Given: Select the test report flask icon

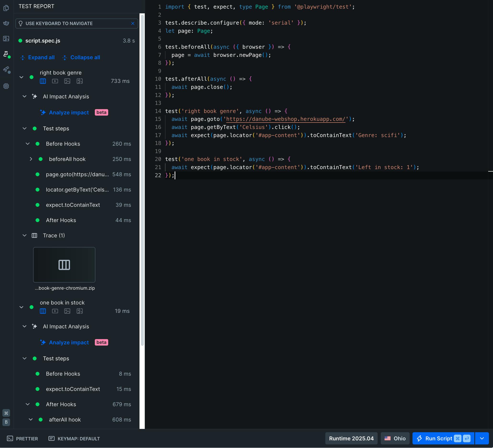Looking at the screenshot, I should tap(6, 54).
